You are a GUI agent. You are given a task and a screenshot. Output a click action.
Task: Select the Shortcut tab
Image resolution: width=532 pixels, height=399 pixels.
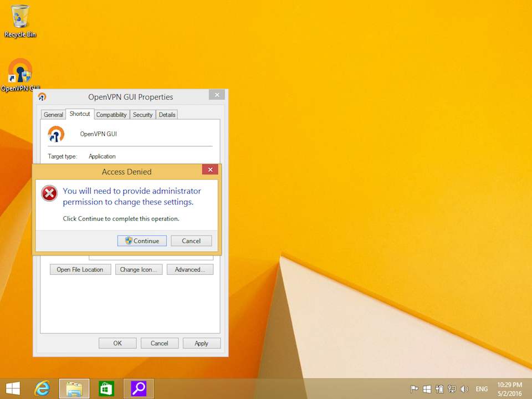(80, 114)
